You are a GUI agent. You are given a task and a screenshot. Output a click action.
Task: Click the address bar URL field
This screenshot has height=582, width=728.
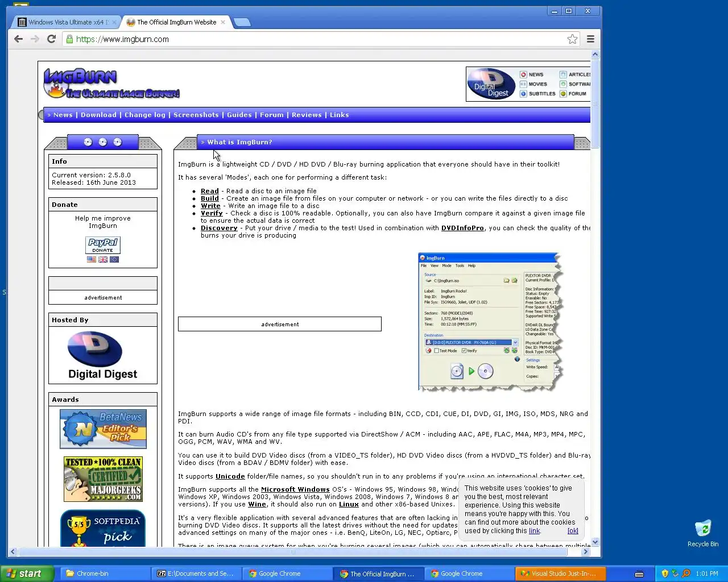click(x=318, y=39)
